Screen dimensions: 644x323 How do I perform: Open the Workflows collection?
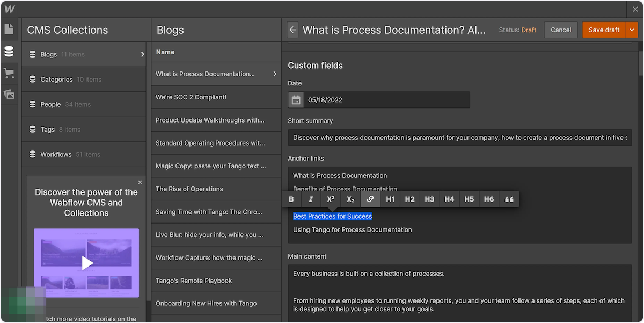pyautogui.click(x=84, y=154)
